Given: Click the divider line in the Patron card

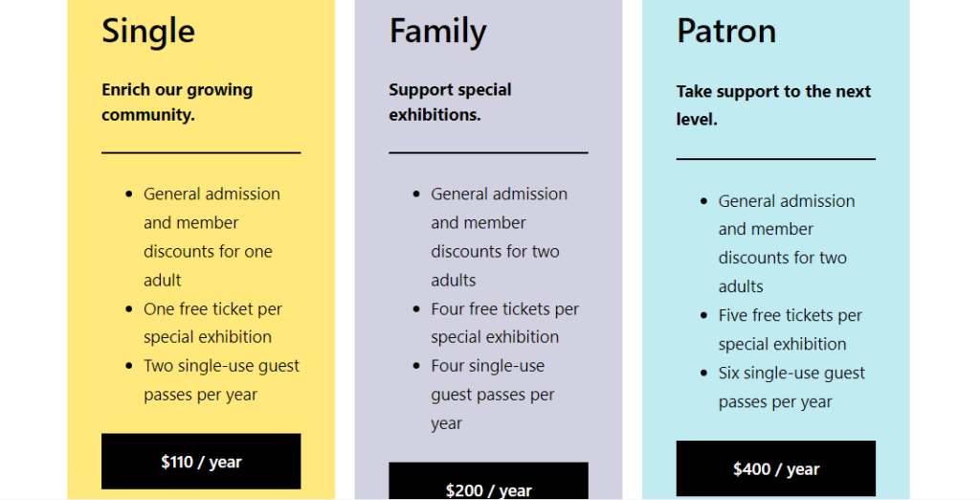Looking at the screenshot, I should pos(775,159).
